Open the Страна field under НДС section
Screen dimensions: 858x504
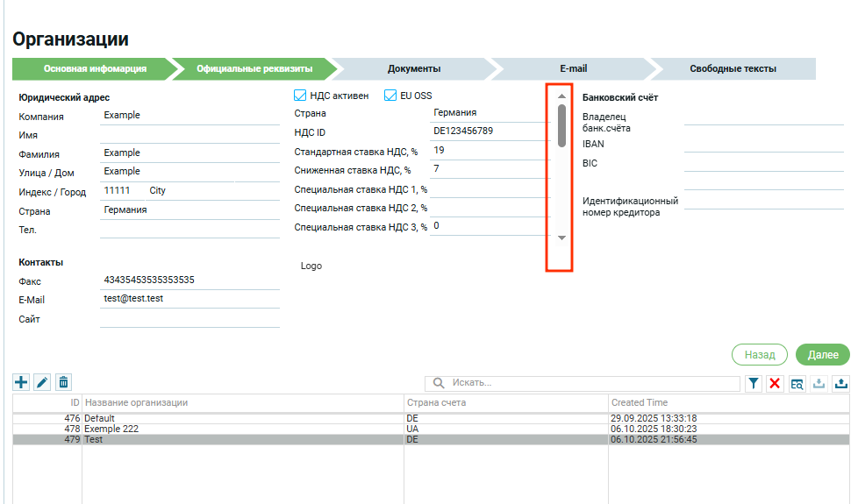point(490,113)
